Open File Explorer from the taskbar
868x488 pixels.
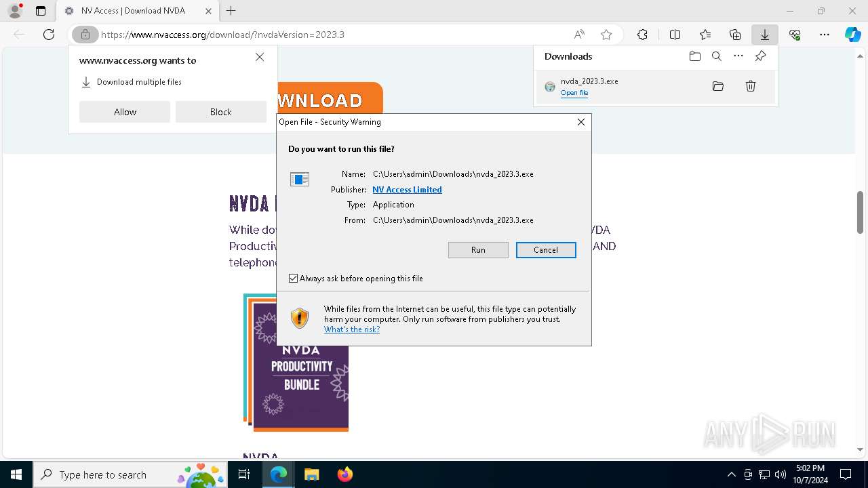click(x=312, y=474)
